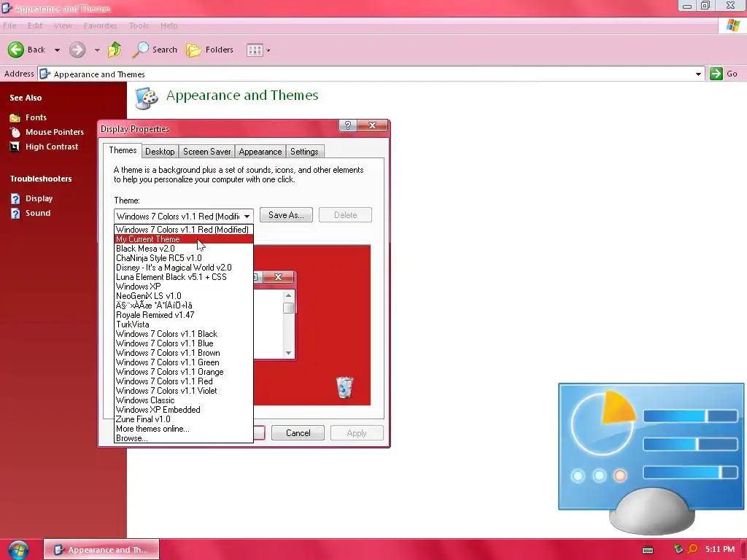Select Zune Final v1.0 theme
The height and width of the screenshot is (560, 747).
[184, 419]
